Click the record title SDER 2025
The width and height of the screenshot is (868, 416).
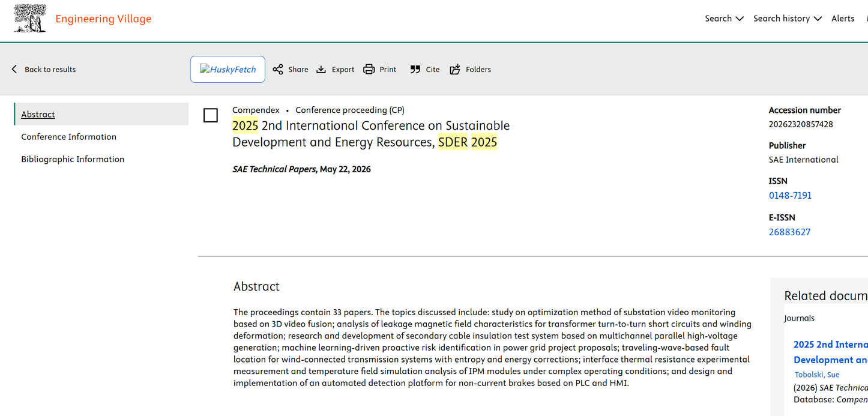click(371, 134)
